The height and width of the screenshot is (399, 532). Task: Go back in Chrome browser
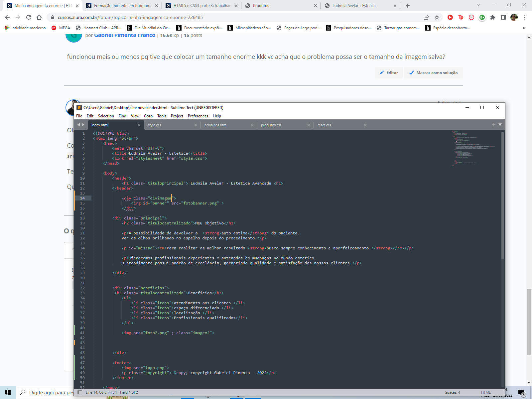tap(7, 17)
